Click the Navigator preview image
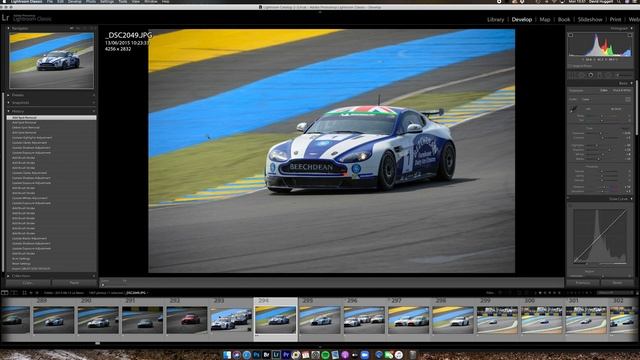The height and width of the screenshot is (360, 640). tap(51, 60)
